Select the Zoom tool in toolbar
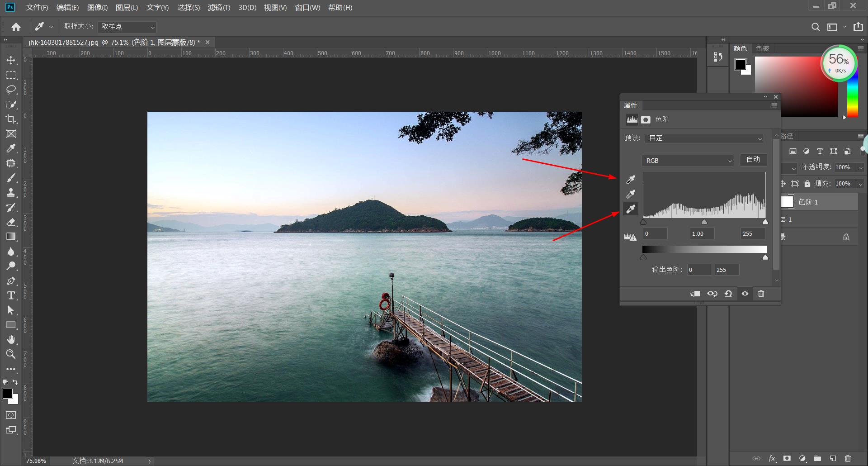This screenshot has width=868, height=466. pos(11,354)
